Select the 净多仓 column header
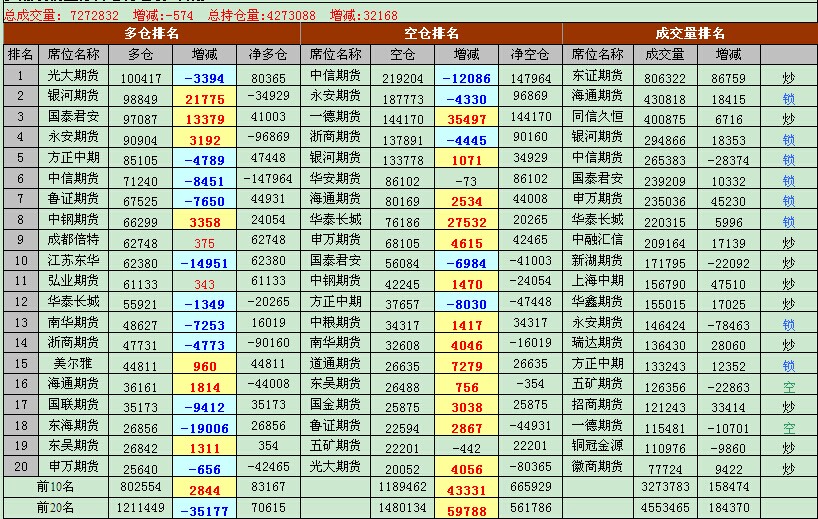The width and height of the screenshot is (818, 519). [x=268, y=54]
